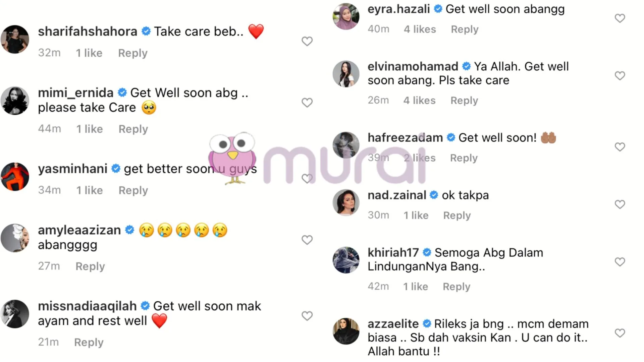Open mimi_ernida's profile picture

coord(15,101)
